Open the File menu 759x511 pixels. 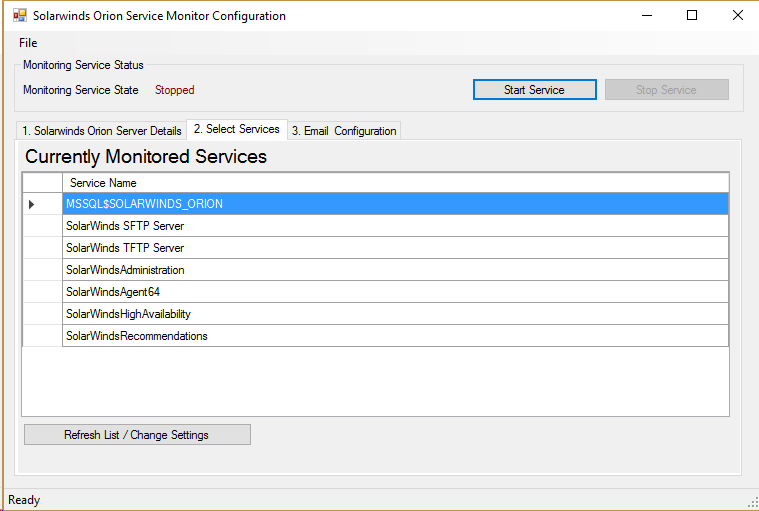point(28,43)
